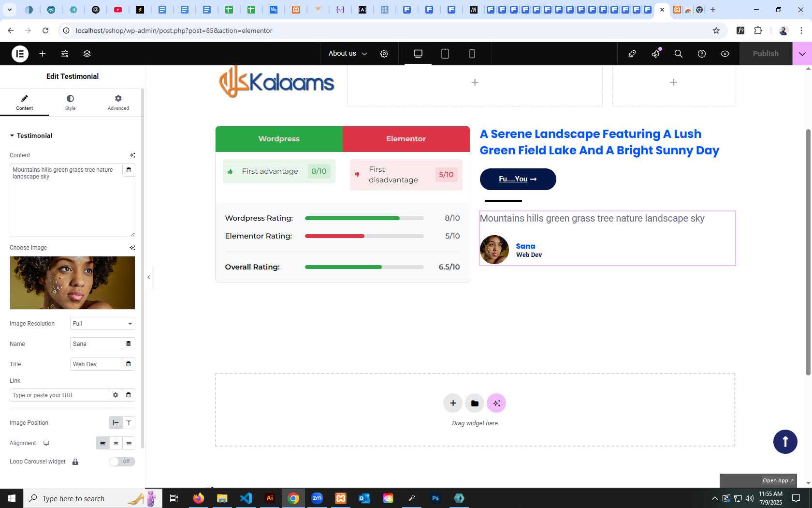Viewport: 812px width, 508px height.
Task: Preview changes with the eye icon
Action: pyautogui.click(x=725, y=54)
